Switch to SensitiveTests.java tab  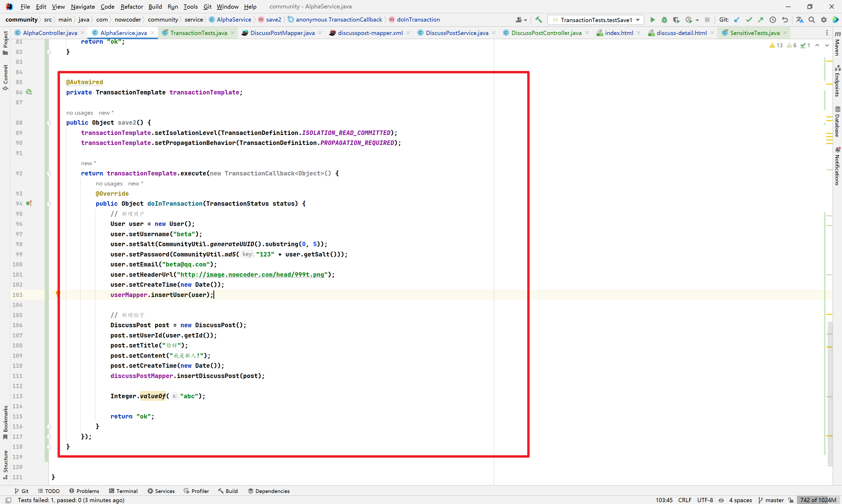tap(755, 33)
